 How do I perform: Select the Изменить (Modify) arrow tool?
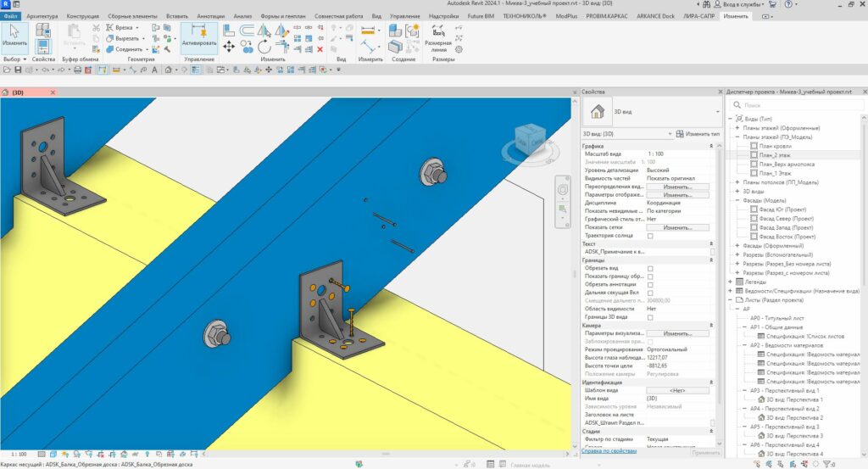14,36
